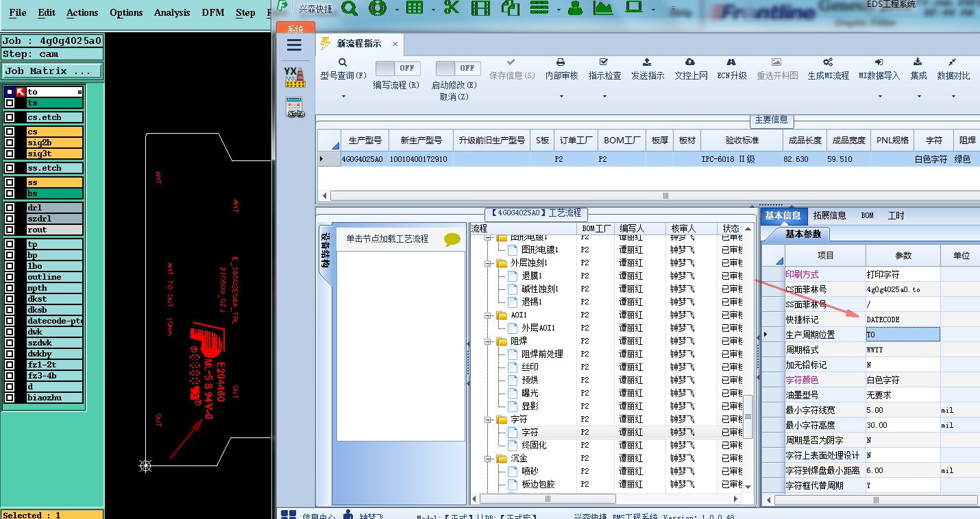
Task: Switch to the 拓展信息 tab
Action: 829,215
